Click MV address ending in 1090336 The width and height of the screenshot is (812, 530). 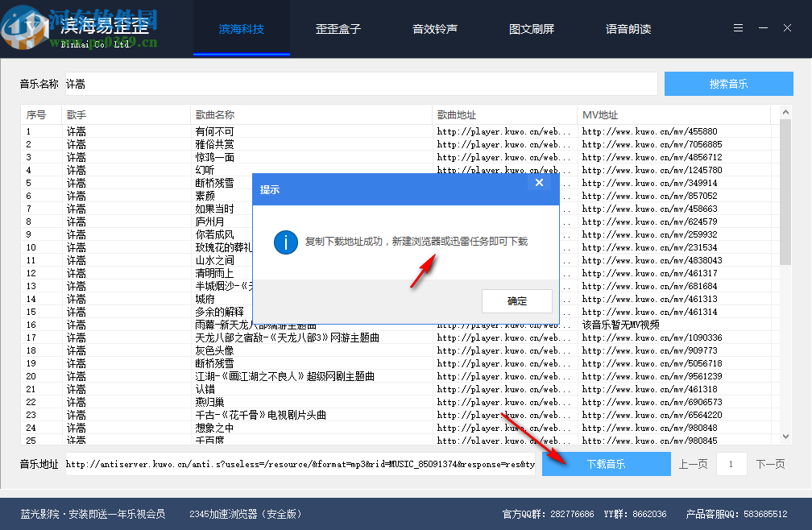[x=652, y=338]
